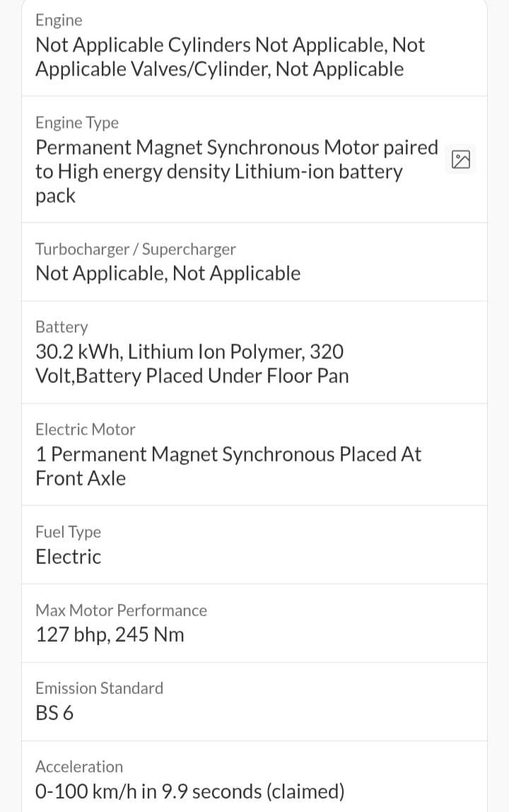Viewport: 509px width, 812px height.
Task: Select the 30.2 kWh battery details text
Action: (x=192, y=363)
